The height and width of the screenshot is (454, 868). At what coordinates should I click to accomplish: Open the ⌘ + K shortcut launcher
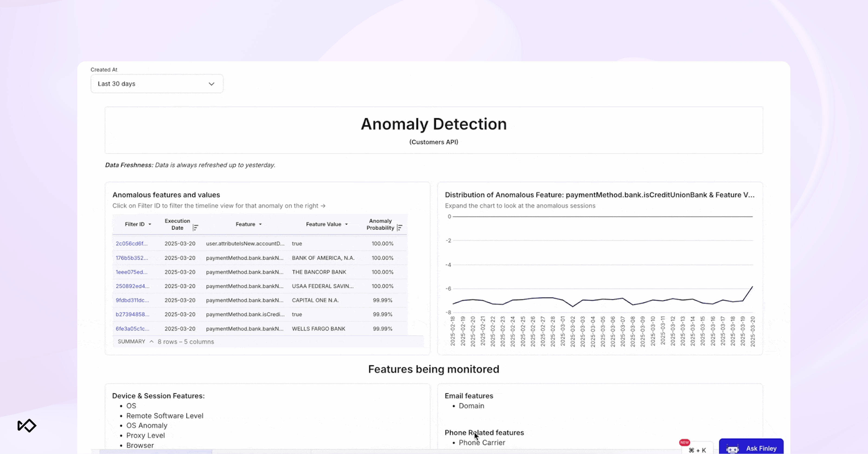(697, 450)
